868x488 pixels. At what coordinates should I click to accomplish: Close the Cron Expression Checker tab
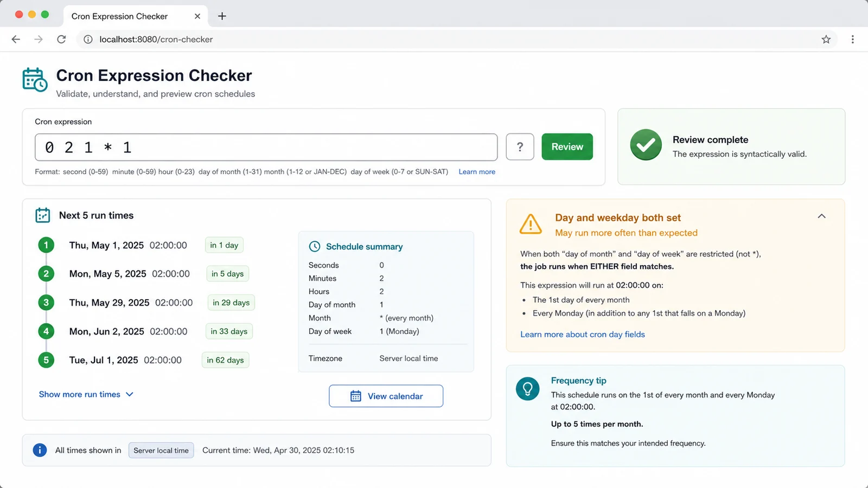[x=197, y=16]
